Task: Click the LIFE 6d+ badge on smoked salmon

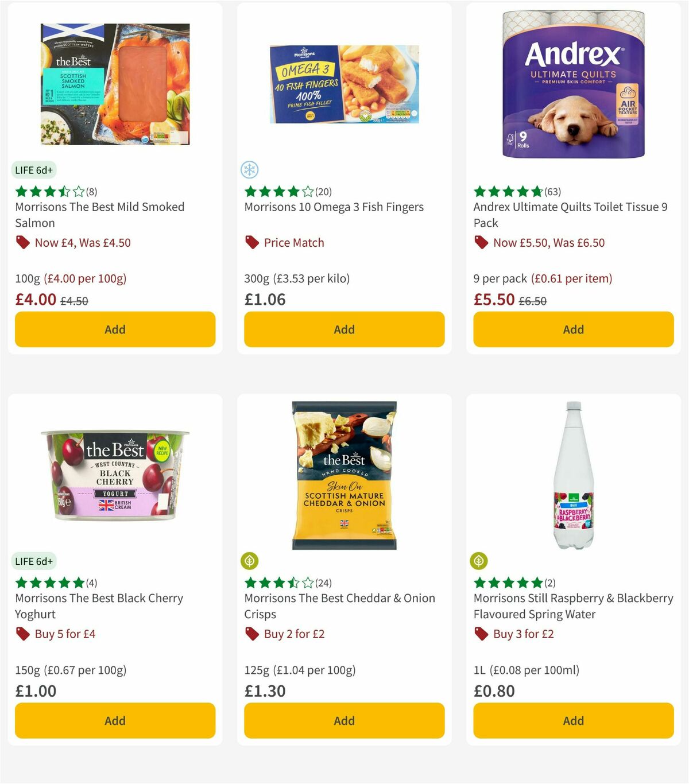Action: 34,170
